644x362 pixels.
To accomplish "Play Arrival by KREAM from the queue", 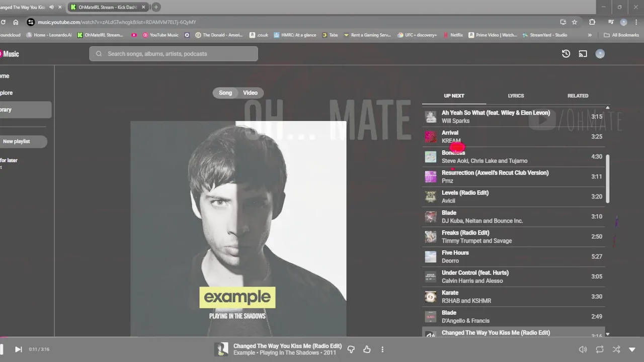I will click(513, 137).
